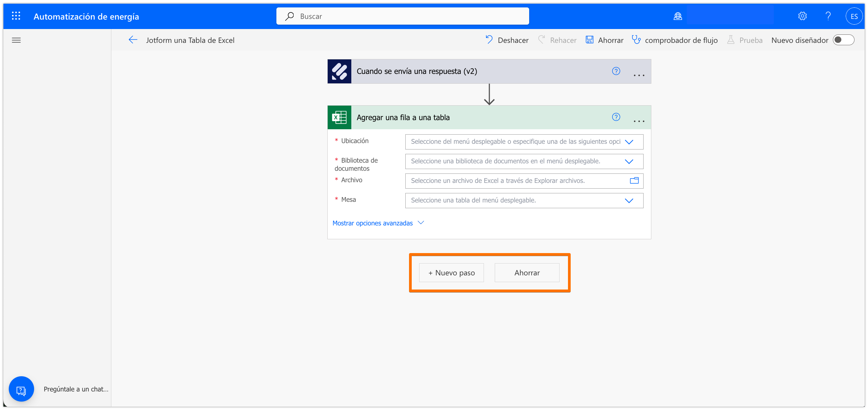
Task: Click the hamburger menu in the sidebar
Action: pyautogui.click(x=16, y=40)
